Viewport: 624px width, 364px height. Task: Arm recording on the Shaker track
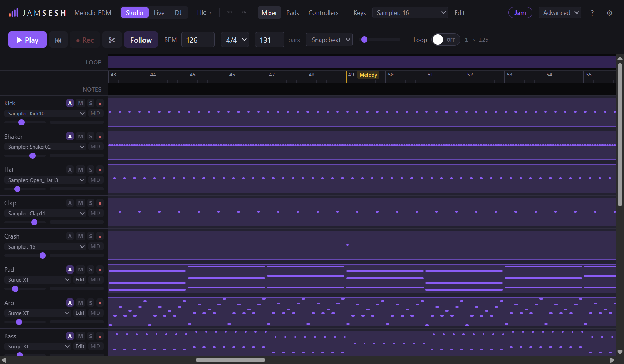(x=100, y=137)
